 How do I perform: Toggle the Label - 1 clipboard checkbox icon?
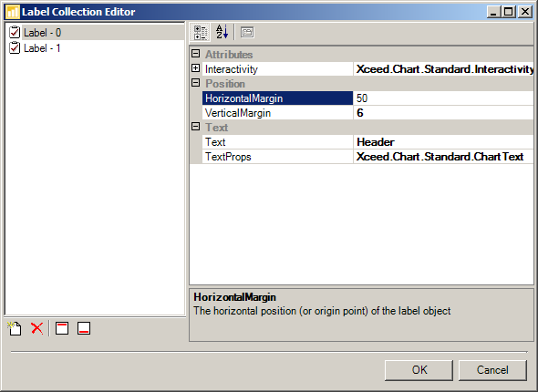pos(15,47)
